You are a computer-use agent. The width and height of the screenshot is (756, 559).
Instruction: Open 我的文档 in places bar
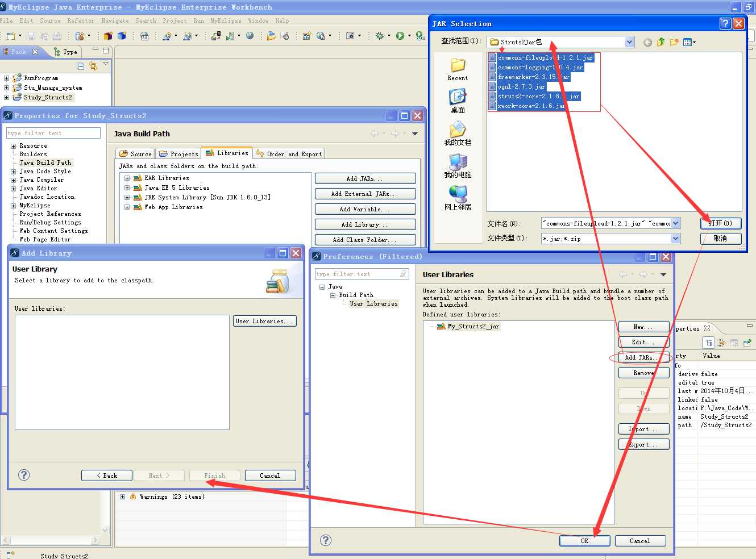click(458, 134)
